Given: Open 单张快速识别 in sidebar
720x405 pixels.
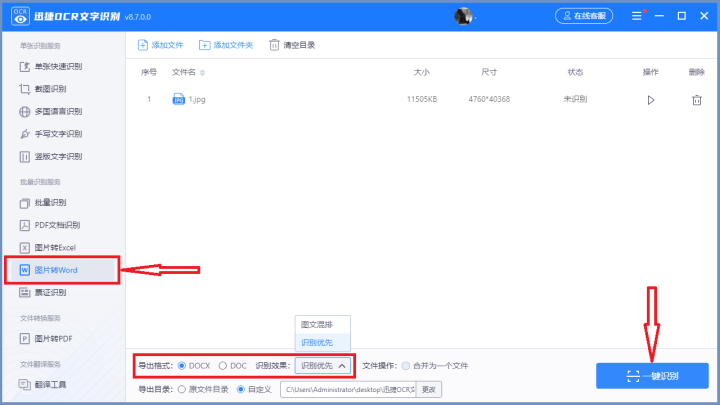Looking at the screenshot, I should click(x=51, y=67).
